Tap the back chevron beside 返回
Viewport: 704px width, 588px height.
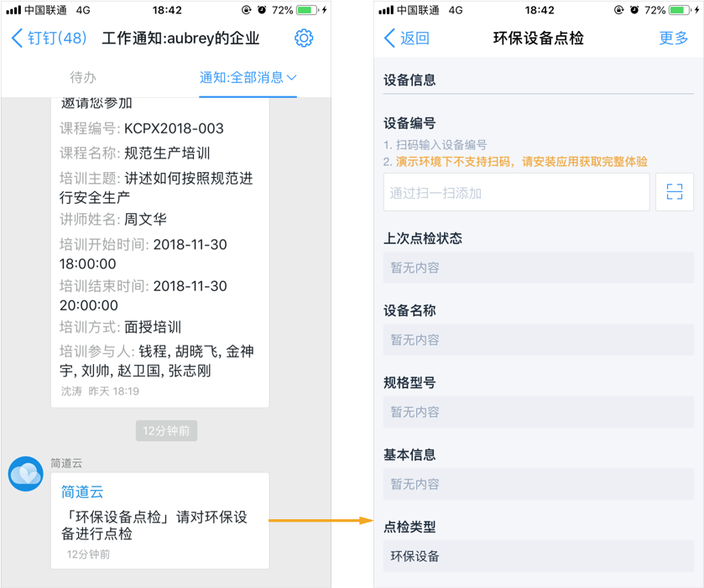(x=389, y=38)
